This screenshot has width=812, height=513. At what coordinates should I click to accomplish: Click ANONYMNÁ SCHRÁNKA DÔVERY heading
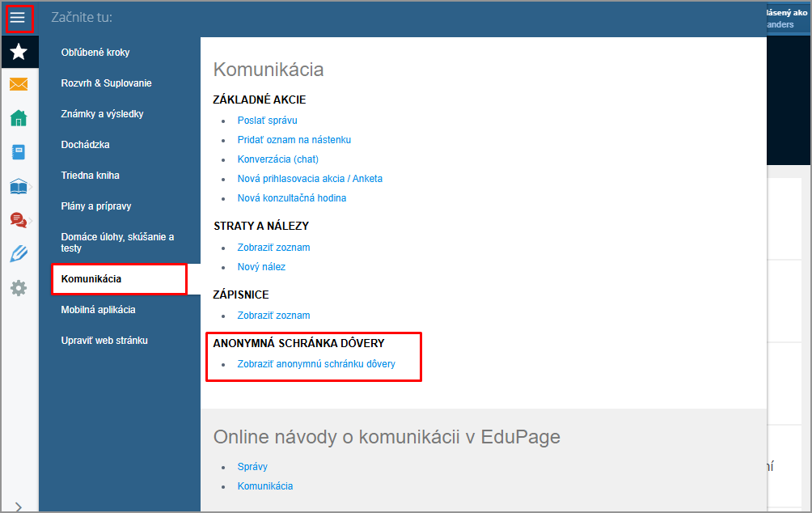point(298,343)
